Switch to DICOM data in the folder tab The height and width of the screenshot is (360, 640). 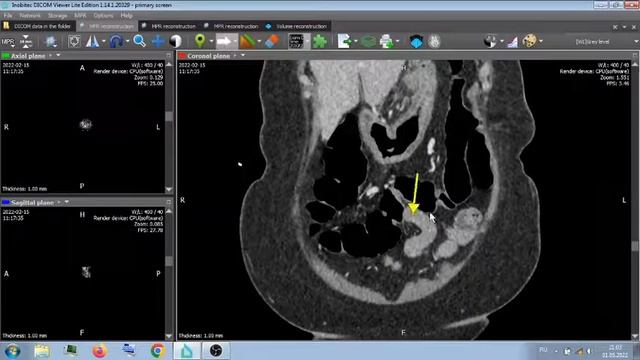(x=38, y=26)
